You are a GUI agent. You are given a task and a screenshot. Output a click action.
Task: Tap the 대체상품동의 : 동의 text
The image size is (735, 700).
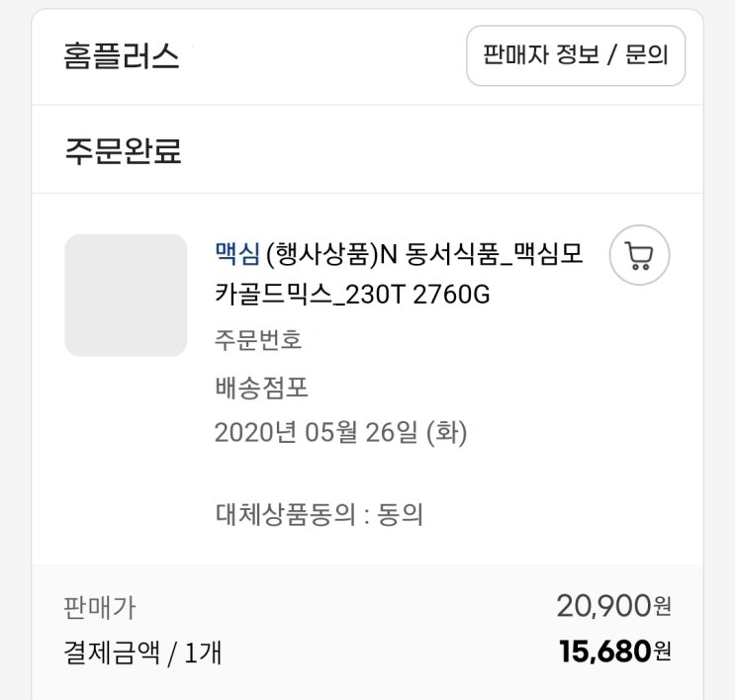pyautogui.click(x=319, y=514)
